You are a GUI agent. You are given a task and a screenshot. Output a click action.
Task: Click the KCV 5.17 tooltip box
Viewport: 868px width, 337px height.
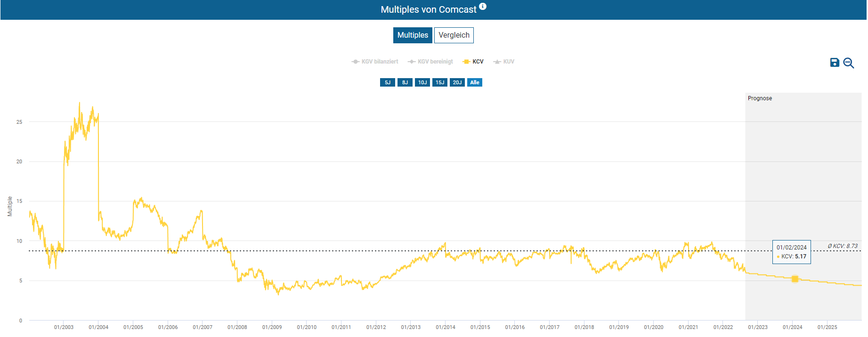coord(792,252)
